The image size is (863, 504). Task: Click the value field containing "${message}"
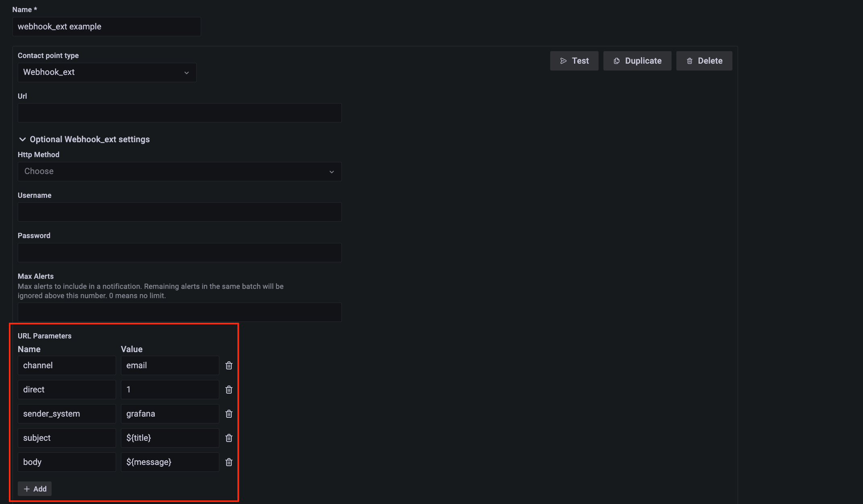(x=169, y=462)
